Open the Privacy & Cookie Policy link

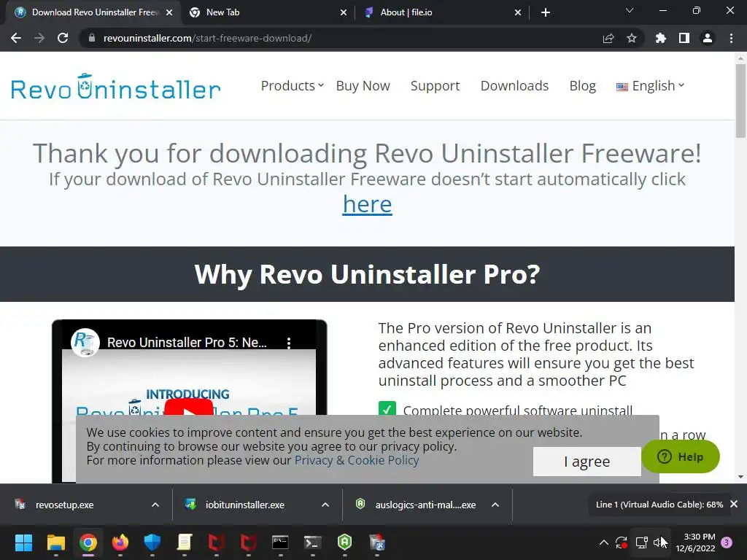357,461
